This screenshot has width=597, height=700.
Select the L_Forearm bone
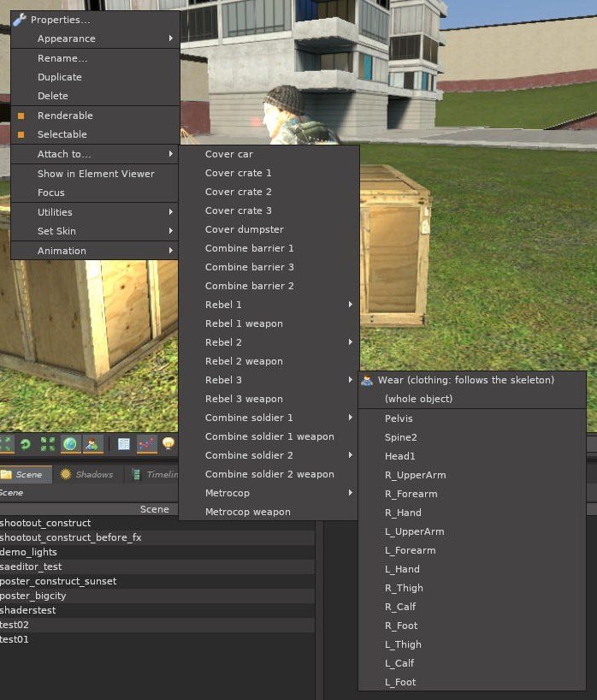point(472,550)
